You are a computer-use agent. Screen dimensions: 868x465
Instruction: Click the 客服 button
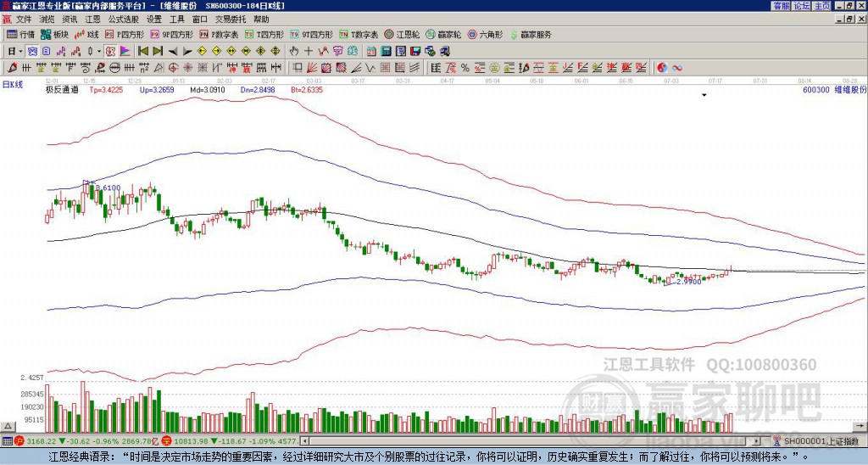coord(781,6)
